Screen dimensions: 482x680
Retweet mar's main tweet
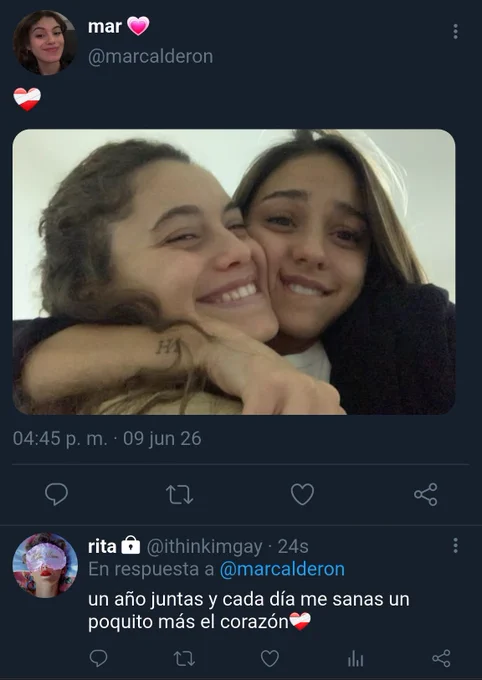[179, 494]
